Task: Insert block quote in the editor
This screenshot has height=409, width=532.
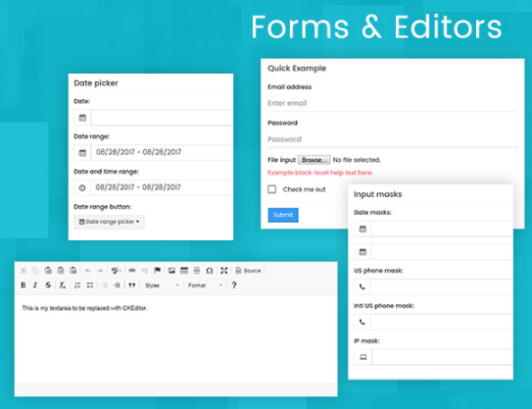Action: (x=132, y=285)
